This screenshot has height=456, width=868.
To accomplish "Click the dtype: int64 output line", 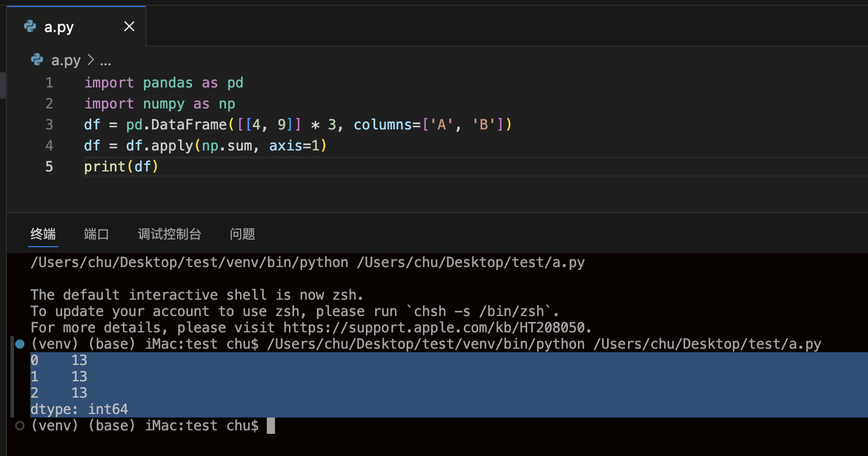I will [79, 409].
